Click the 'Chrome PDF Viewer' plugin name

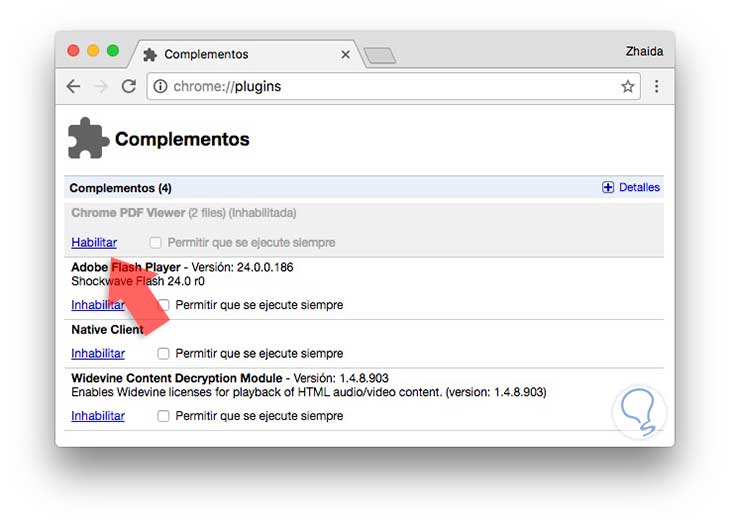pos(128,213)
